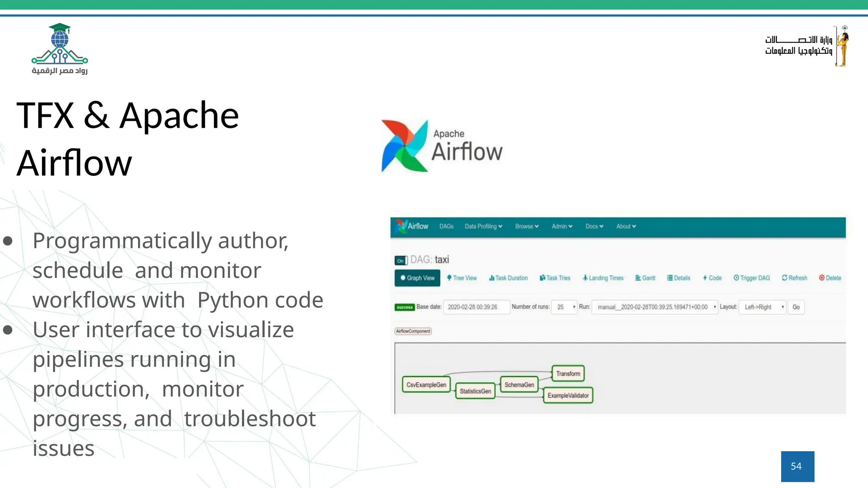Click the Delete DAG link
The width and height of the screenshot is (868, 488).
(830, 278)
